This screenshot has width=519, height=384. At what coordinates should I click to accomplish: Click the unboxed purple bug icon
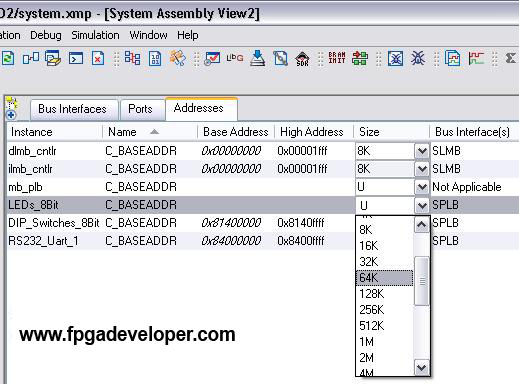[x=418, y=58]
